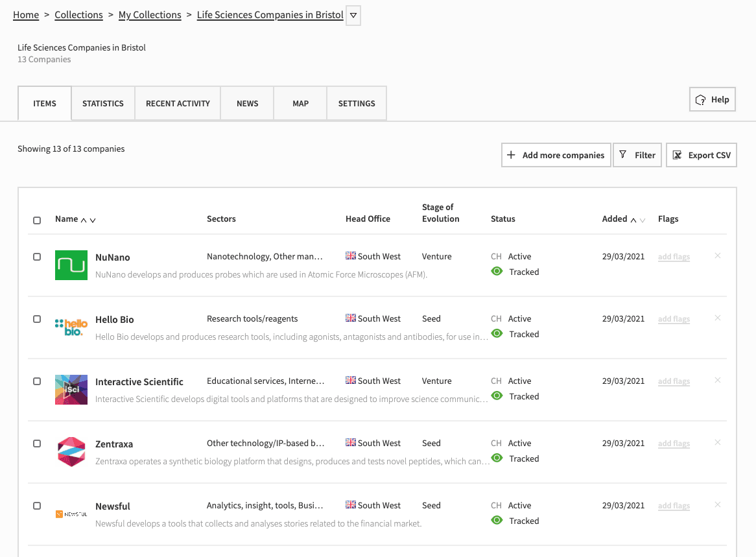Remove Zentraxa with its X icon

coord(718,442)
